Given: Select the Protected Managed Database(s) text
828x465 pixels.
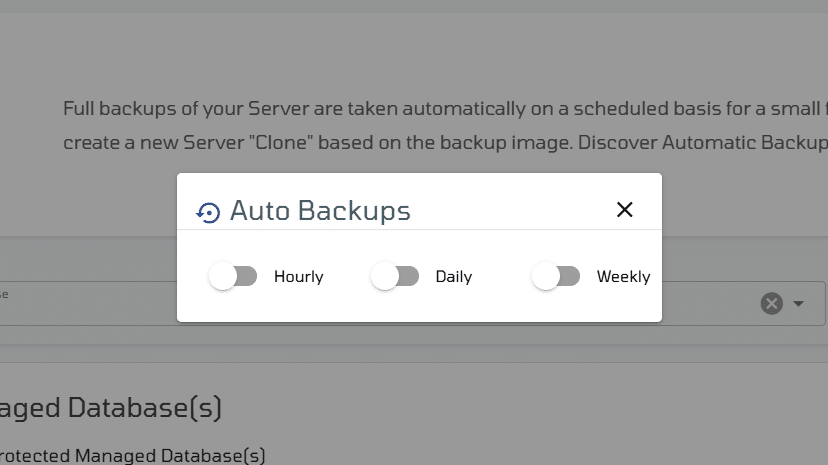Looking at the screenshot, I should (x=132, y=455).
